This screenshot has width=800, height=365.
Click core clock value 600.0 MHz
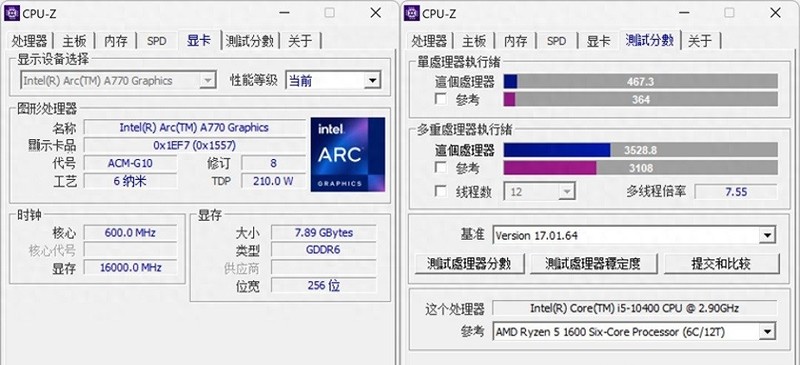[131, 233]
